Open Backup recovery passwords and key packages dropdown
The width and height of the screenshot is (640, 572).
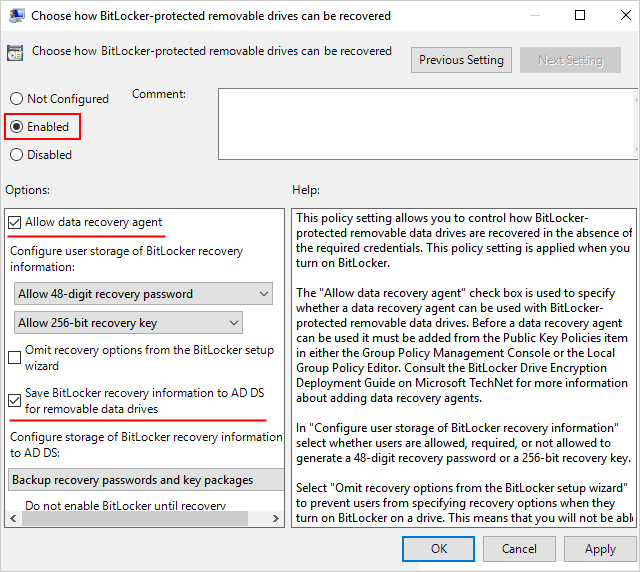tap(146, 480)
